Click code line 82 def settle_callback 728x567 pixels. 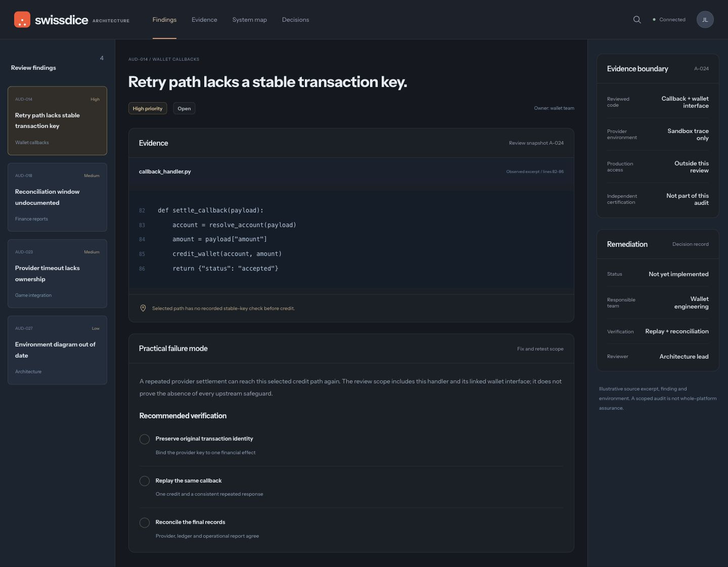click(x=210, y=210)
